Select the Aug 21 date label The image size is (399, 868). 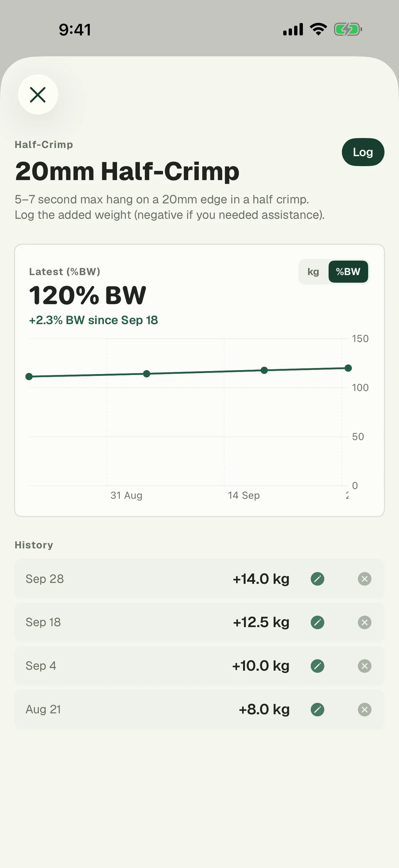pos(43,709)
